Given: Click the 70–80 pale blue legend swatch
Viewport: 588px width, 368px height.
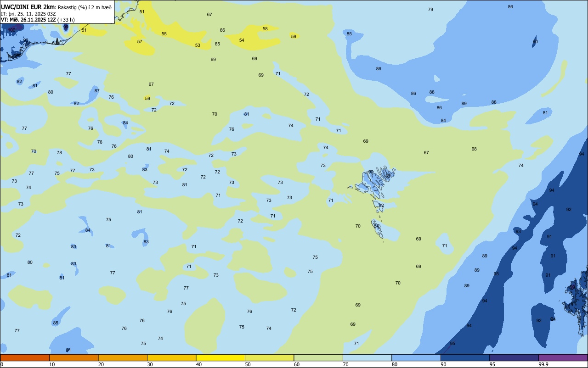Looking at the screenshot, I should point(367,357).
